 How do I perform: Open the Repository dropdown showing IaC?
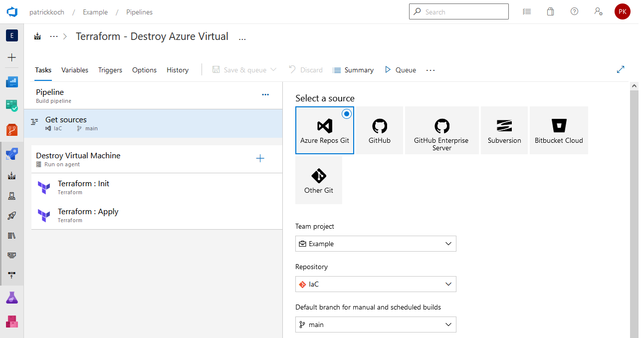376,284
